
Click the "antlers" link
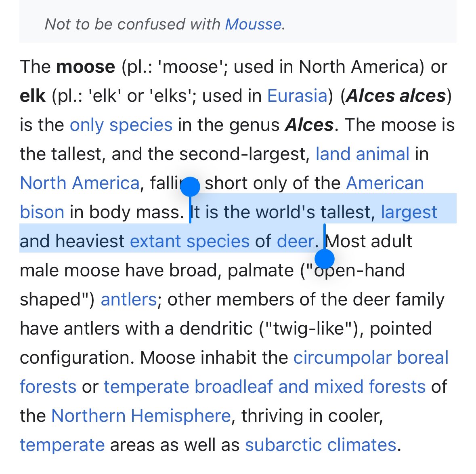(129, 299)
